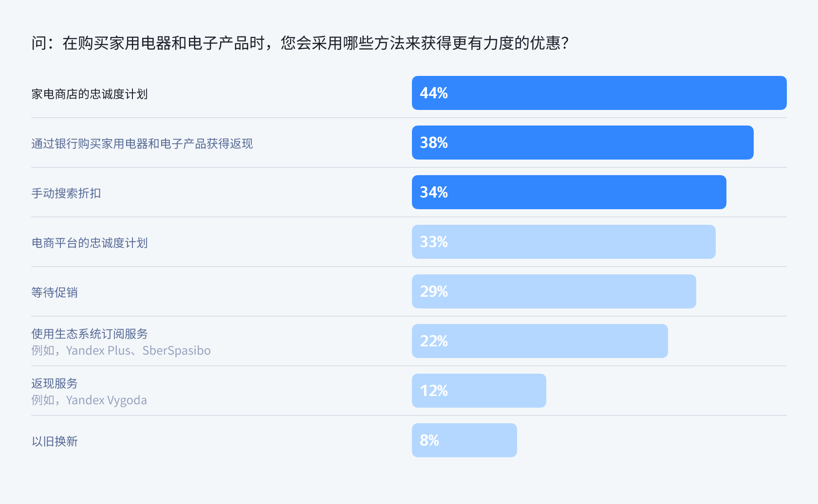Select the label 手动搜索折扣
This screenshot has width=818, height=504.
click(x=66, y=193)
